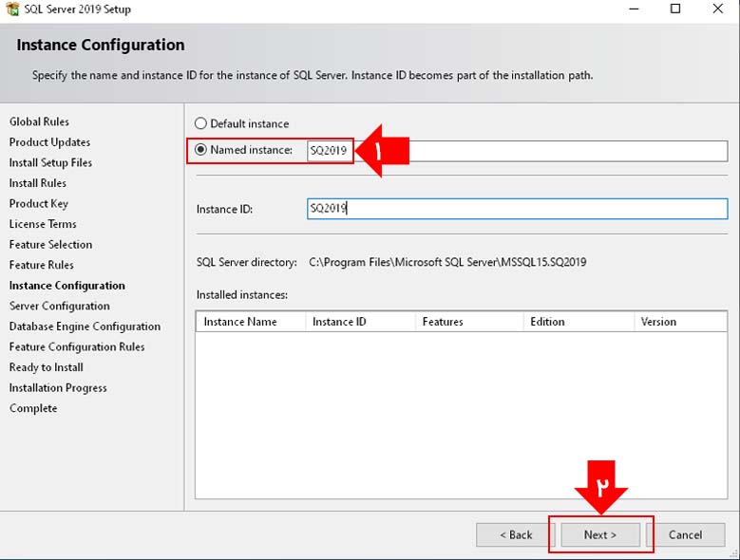Select the Feature Selection step
Screen dimensions: 740x560
pyautogui.click(x=50, y=245)
